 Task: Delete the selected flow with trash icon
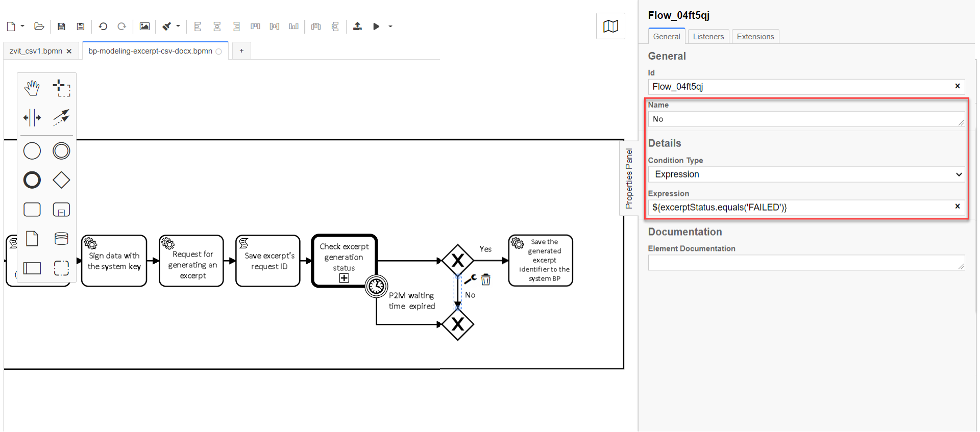(x=486, y=279)
